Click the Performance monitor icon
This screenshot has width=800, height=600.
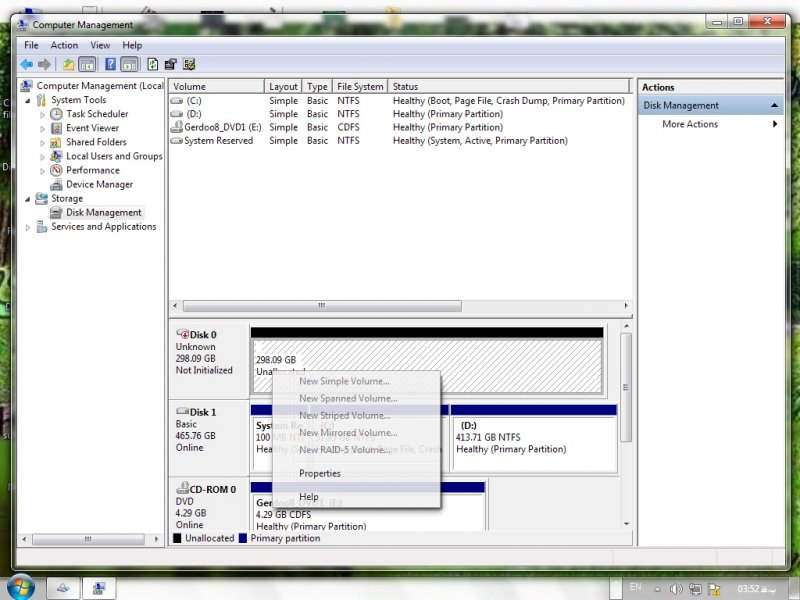pos(56,170)
